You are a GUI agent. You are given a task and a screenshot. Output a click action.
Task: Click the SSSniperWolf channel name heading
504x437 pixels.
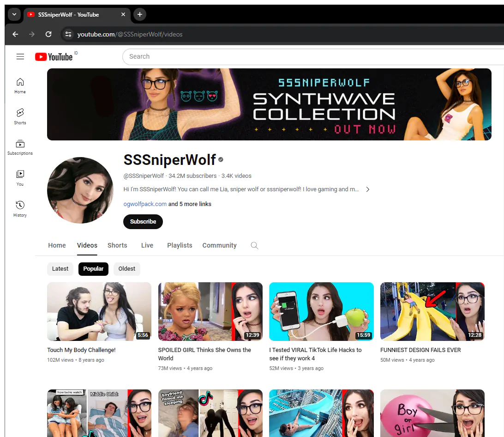[x=170, y=160]
